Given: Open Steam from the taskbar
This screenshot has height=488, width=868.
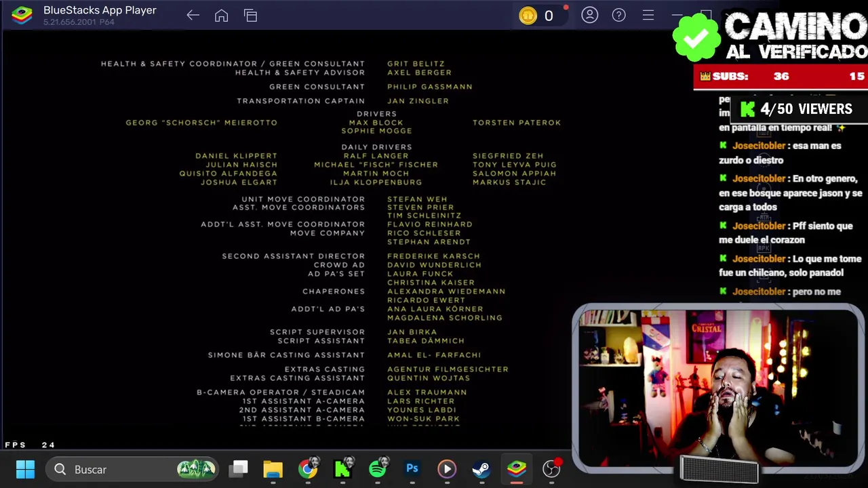Looking at the screenshot, I should [x=481, y=469].
